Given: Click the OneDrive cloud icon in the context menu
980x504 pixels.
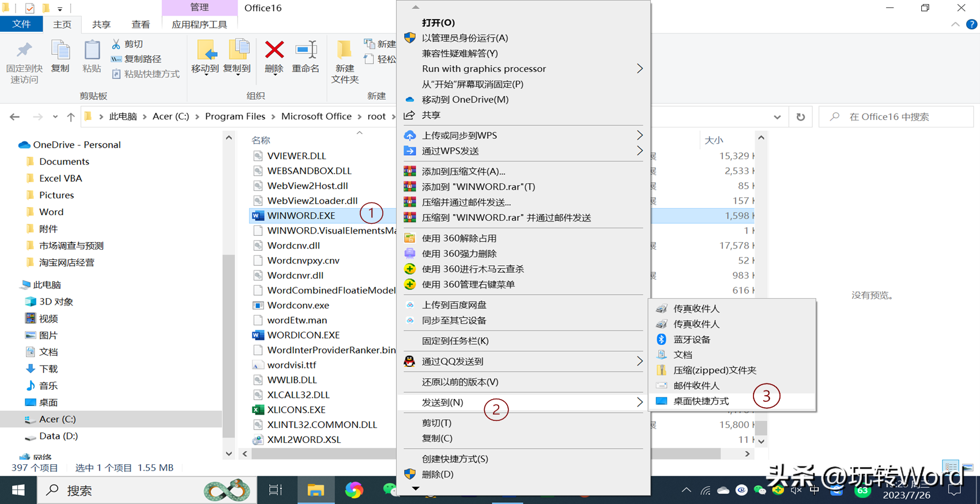Looking at the screenshot, I should coord(409,100).
